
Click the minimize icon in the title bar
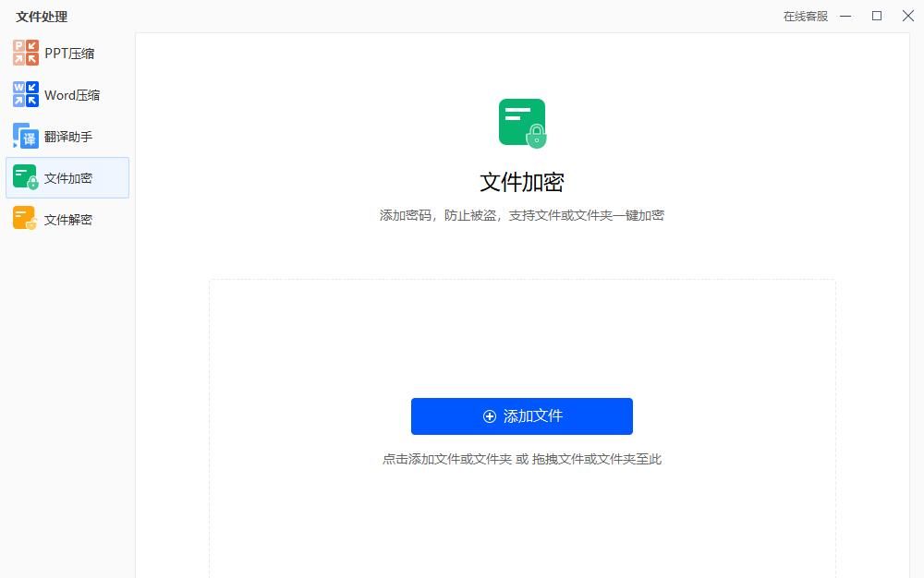point(845,16)
